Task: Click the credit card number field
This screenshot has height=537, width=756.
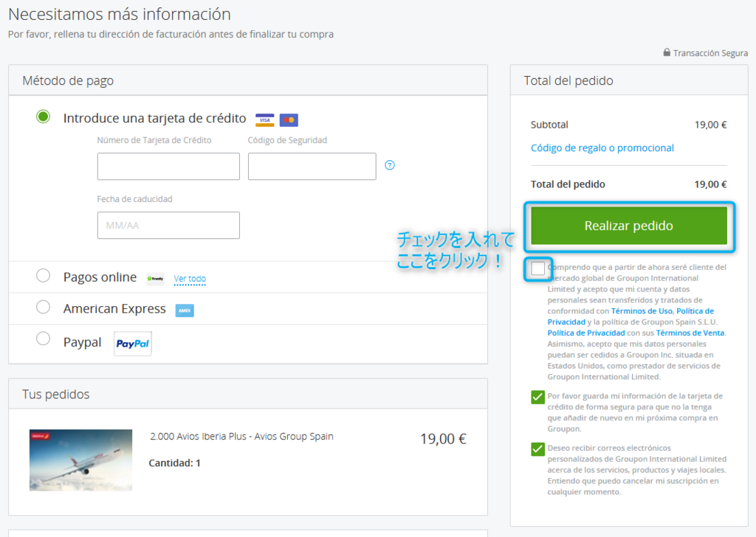Action: pos(168,167)
